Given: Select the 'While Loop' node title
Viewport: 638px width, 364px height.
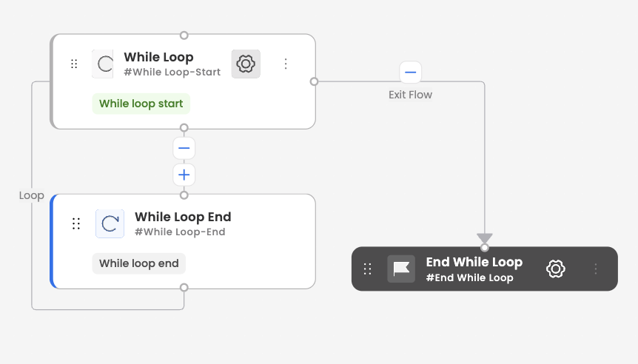Looking at the screenshot, I should 158,57.
